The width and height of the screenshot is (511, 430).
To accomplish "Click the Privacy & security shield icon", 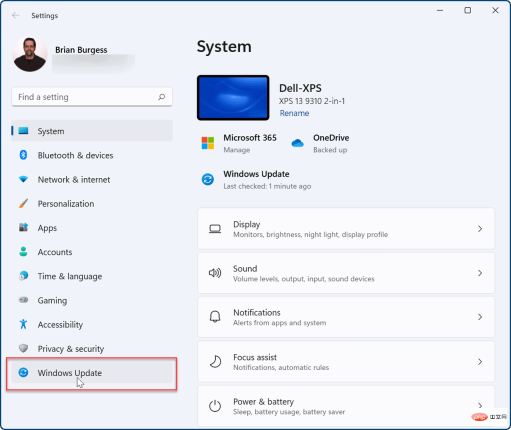I will [x=23, y=348].
